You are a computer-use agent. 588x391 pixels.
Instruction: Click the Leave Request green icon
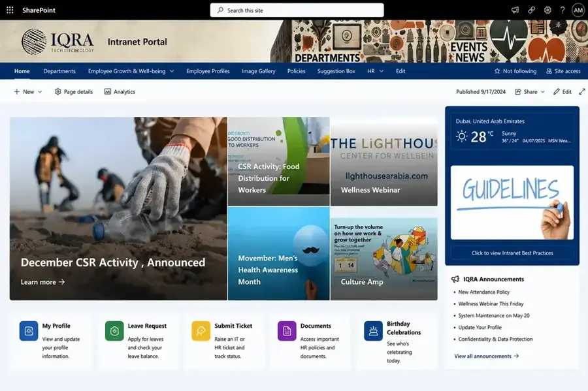pos(114,331)
